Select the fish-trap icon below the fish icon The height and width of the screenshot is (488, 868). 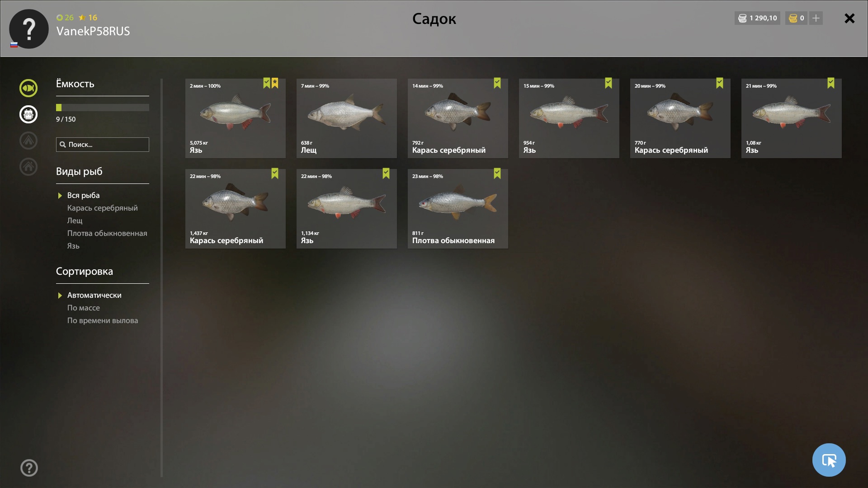point(28,114)
